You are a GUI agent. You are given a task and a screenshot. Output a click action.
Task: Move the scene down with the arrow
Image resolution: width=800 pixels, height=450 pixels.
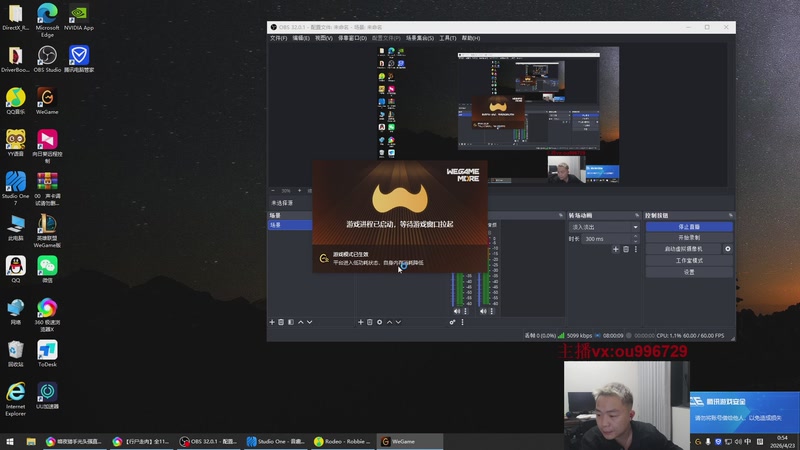(x=310, y=322)
